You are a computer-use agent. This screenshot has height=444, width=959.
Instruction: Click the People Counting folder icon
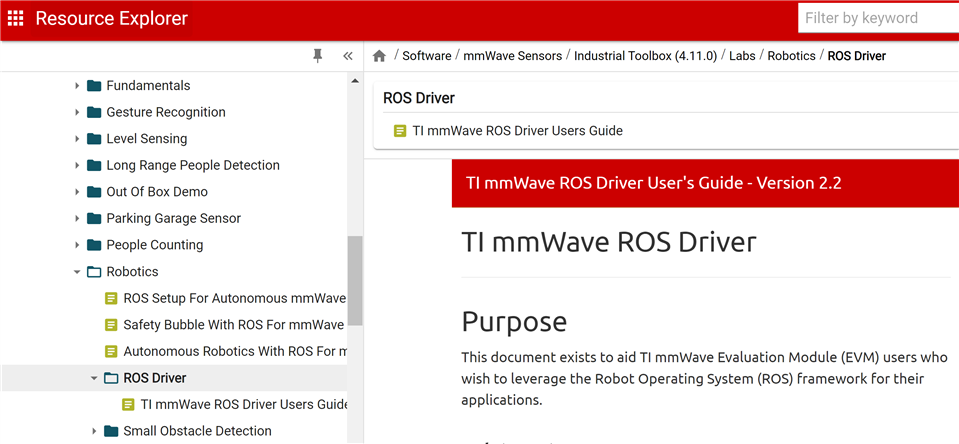94,245
